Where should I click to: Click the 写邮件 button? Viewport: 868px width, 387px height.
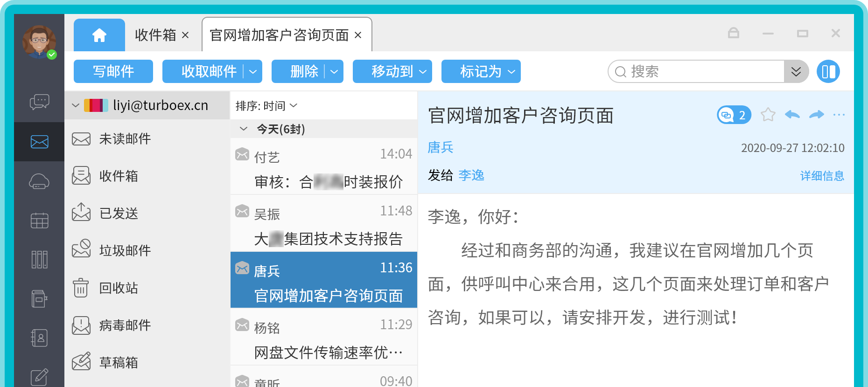tap(113, 71)
